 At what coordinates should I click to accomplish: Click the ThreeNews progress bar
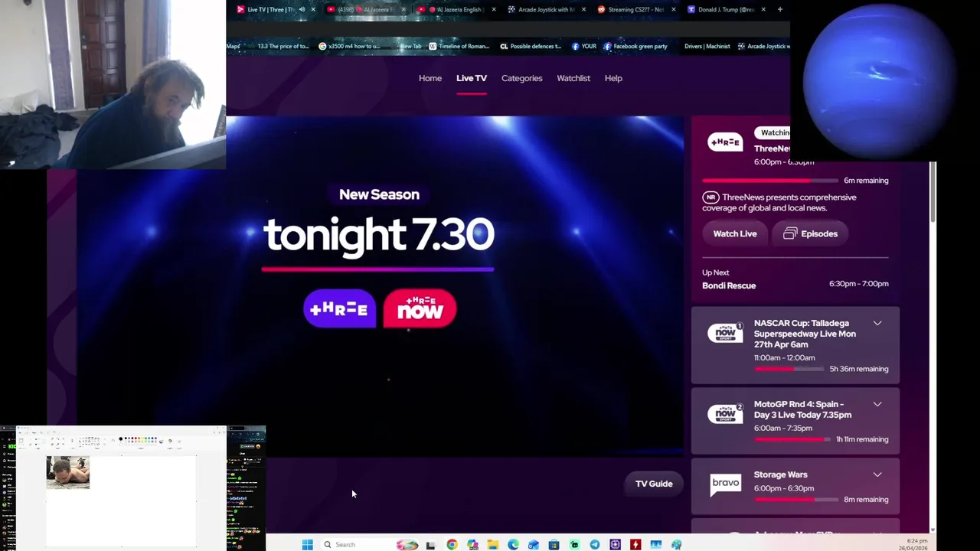tap(770, 181)
